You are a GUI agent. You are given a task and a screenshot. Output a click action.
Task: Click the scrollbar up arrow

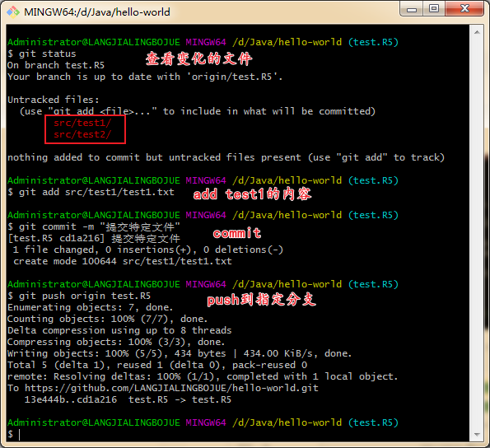pos(477,32)
